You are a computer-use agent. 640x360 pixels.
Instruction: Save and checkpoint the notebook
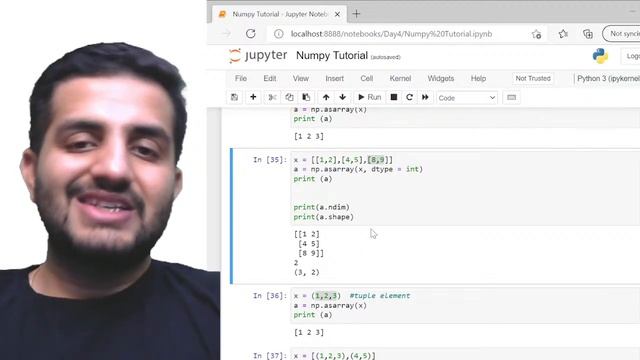pyautogui.click(x=235, y=98)
